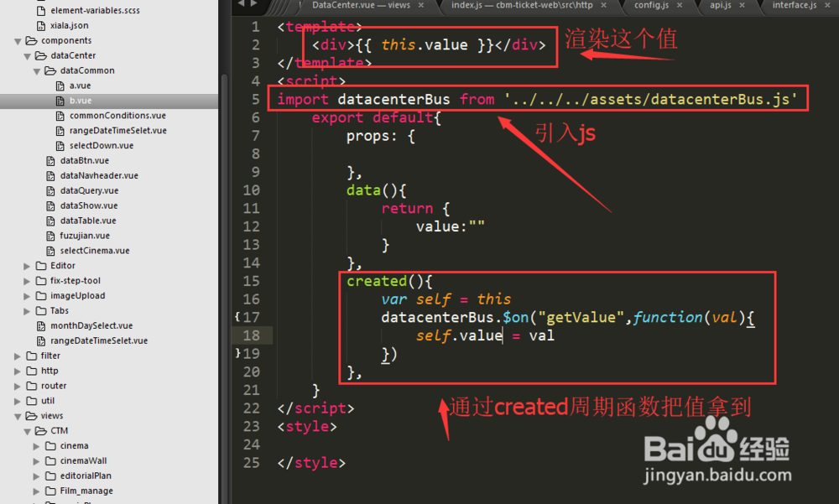Expand the cinema folder arrow
839x504 pixels.
(x=36, y=445)
